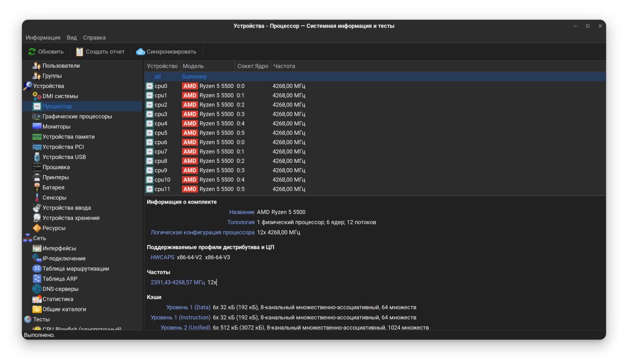This screenshot has height=364, width=628.
Task: Open the Устройства хранения disk icon
Action: tap(37, 218)
